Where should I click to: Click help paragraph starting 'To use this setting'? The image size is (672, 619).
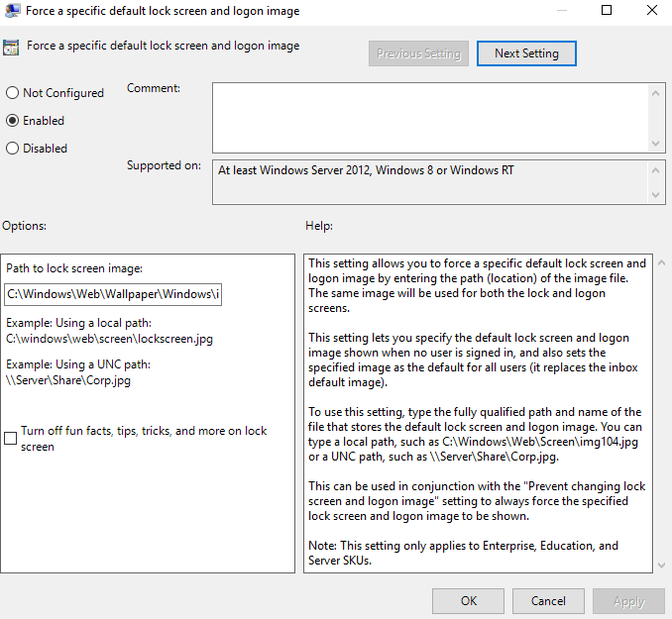coord(475,435)
